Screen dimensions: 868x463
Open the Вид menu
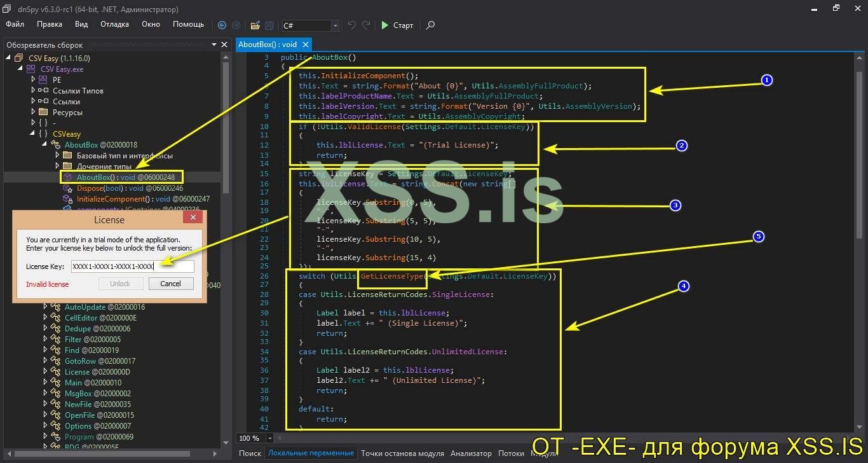81,24
